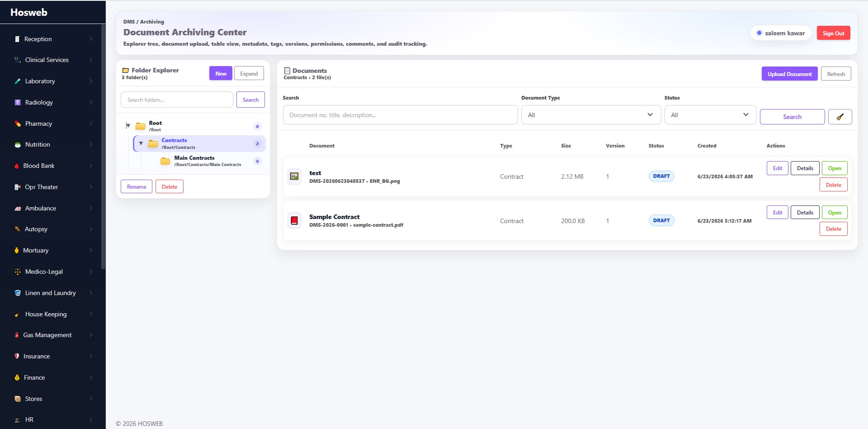Screen dimensions: 868x429
Task: Click the Autopsy sidebar icon
Action: click(18, 229)
